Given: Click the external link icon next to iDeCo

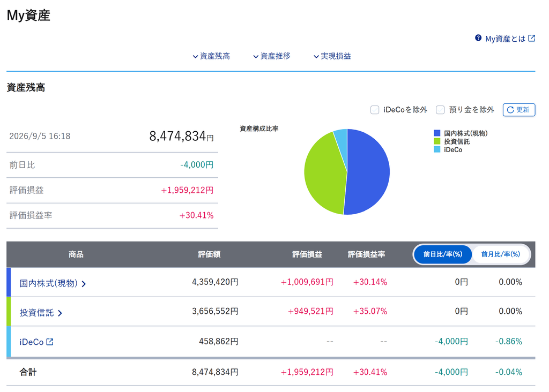Looking at the screenshot, I should [x=50, y=342].
